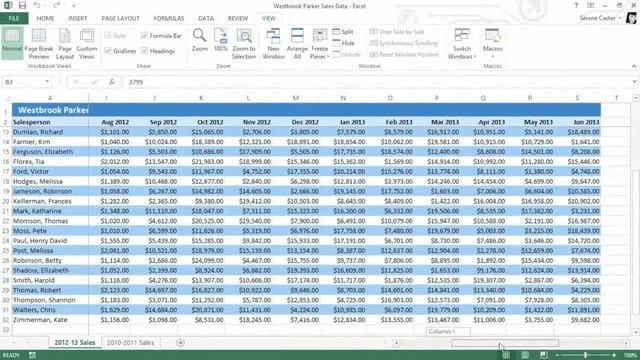Switch to HOME ribbon tab

[45, 18]
